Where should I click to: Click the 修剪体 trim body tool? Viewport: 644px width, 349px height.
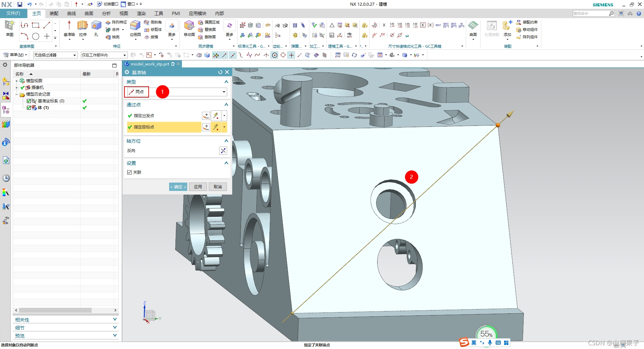point(153,30)
